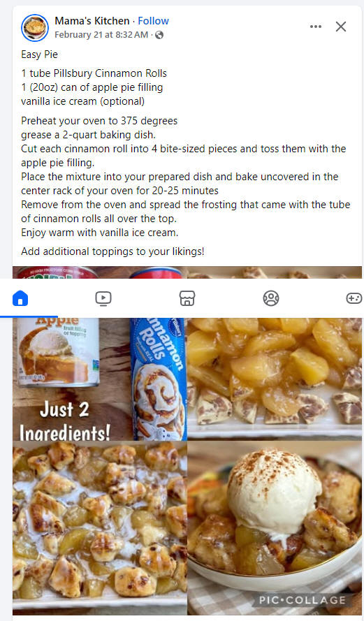Open the post's three-dots options menu
Image resolution: width=364 pixels, height=621 pixels.
click(316, 27)
